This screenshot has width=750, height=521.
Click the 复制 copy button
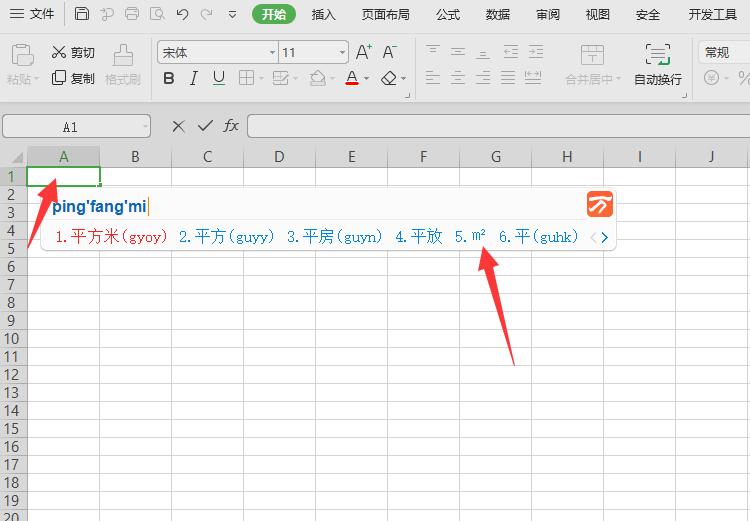(73, 78)
